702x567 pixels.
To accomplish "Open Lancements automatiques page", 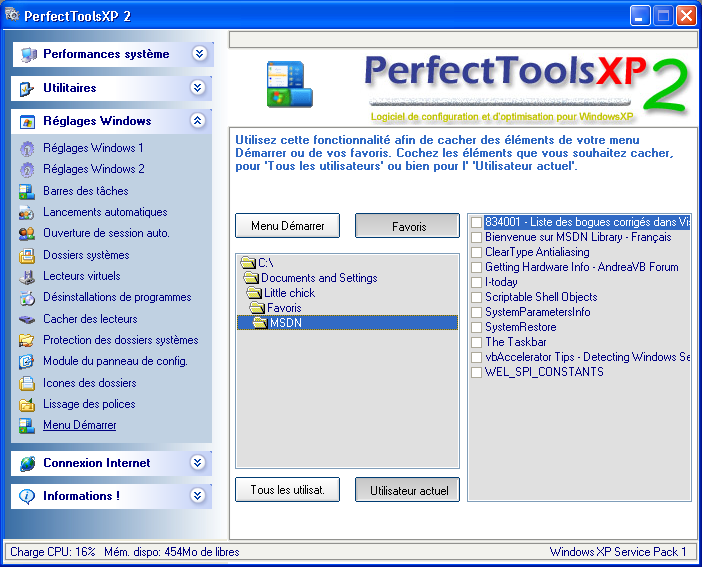I will pos(105,212).
